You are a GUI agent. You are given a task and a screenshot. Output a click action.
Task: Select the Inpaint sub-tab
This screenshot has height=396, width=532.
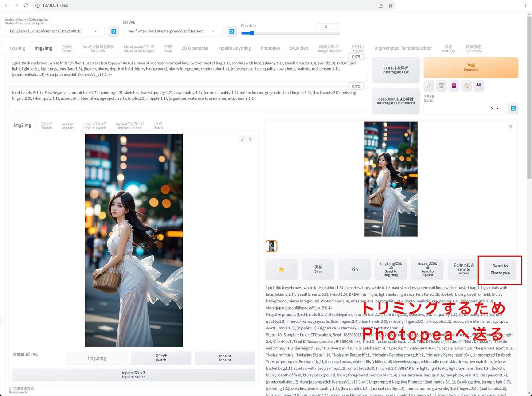[68, 125]
